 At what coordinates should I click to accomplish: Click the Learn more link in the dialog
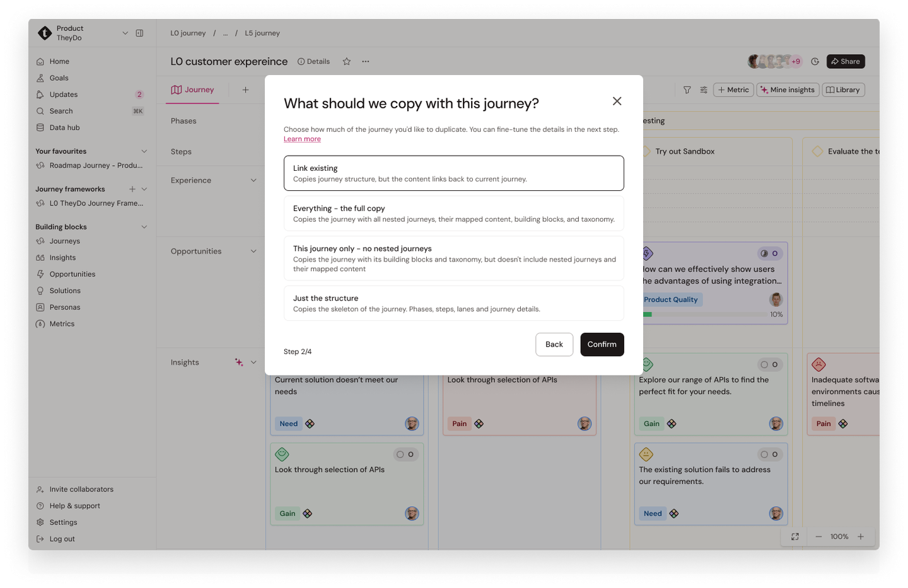click(302, 139)
